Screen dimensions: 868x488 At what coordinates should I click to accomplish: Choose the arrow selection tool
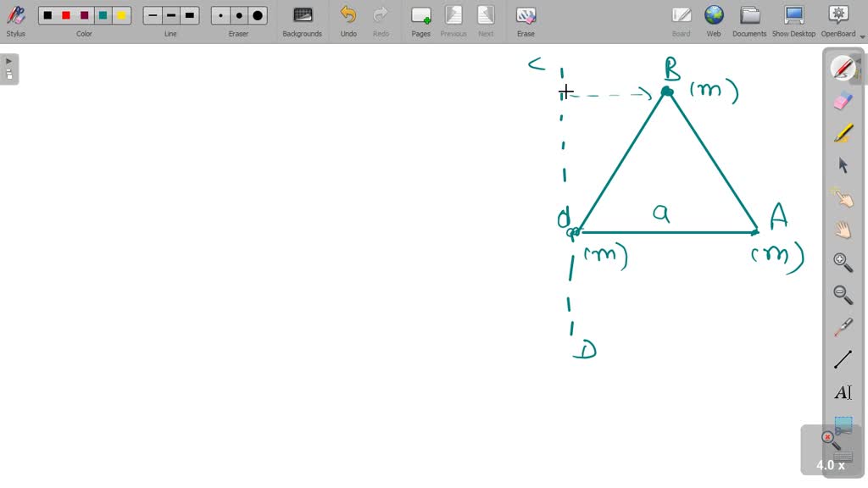(x=843, y=165)
